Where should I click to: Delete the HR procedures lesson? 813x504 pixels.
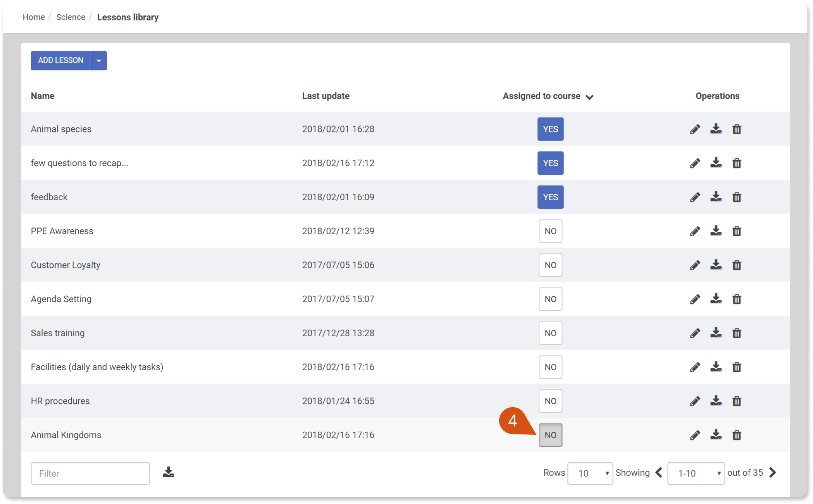pyautogui.click(x=737, y=401)
